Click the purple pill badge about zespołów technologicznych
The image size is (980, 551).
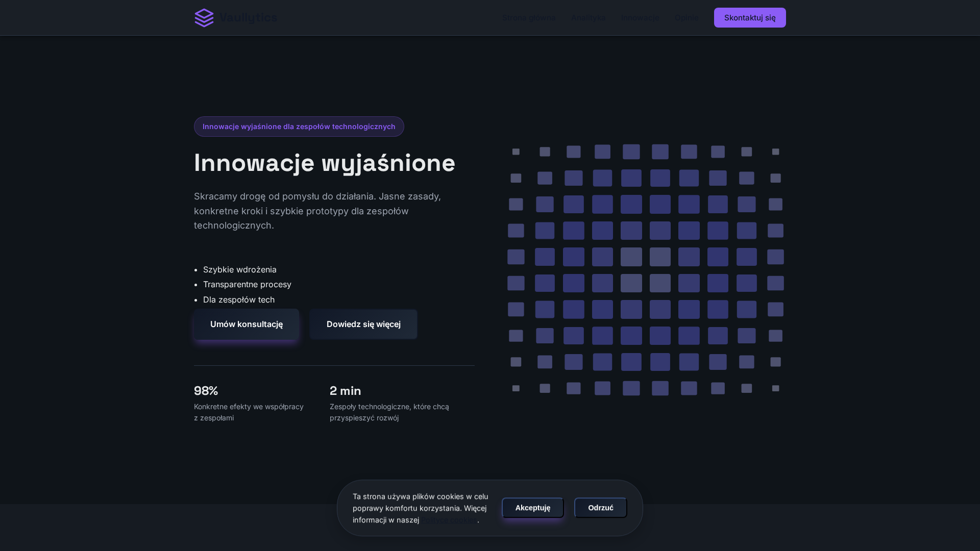point(299,127)
